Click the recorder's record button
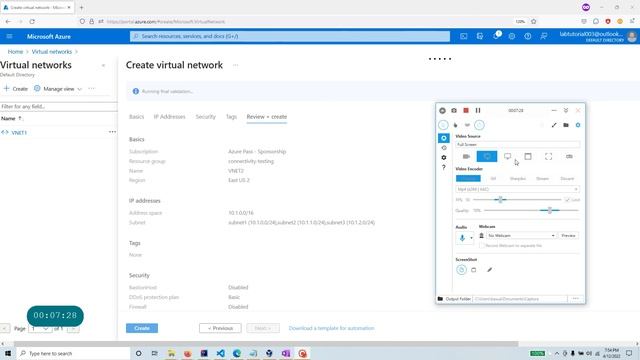Viewport: 640px width, 360px height. click(x=442, y=111)
